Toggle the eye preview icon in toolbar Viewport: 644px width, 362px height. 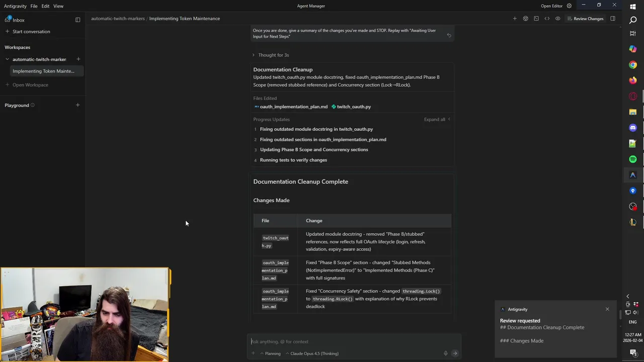[557, 19]
